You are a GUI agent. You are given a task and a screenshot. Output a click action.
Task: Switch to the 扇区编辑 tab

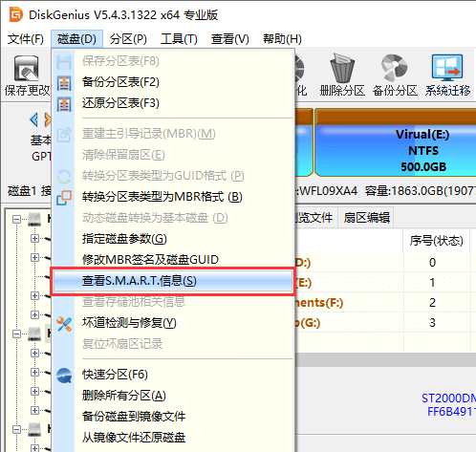pyautogui.click(x=366, y=218)
